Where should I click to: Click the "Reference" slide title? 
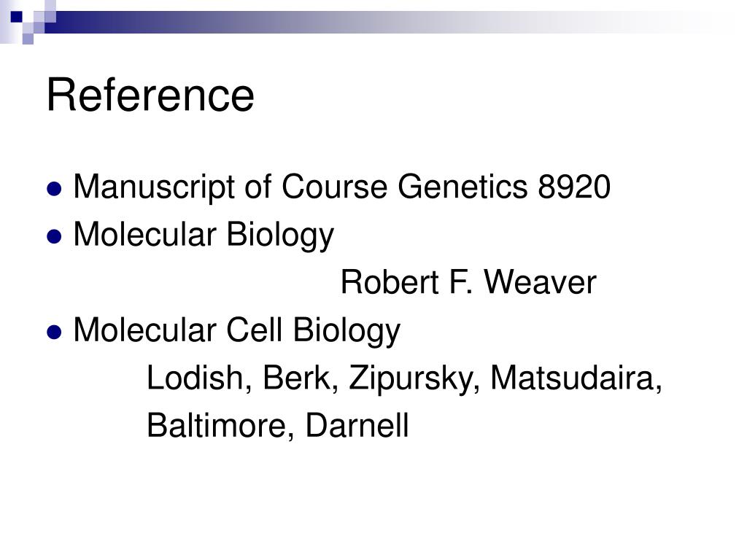[150, 96]
